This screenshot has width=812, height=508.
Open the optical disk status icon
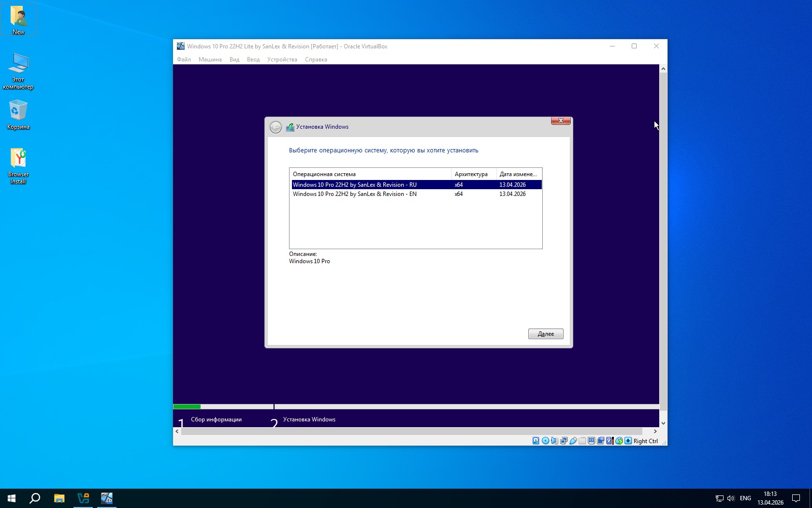pos(545,441)
